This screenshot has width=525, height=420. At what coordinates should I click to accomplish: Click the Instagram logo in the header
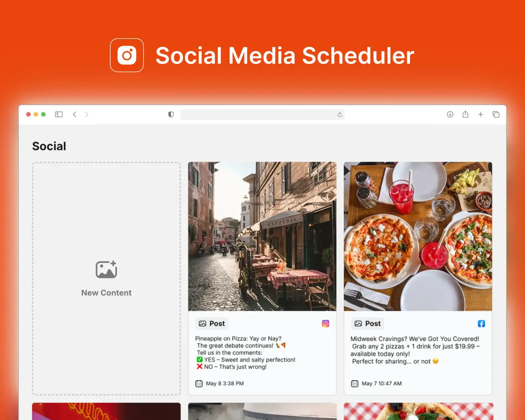coord(127,55)
